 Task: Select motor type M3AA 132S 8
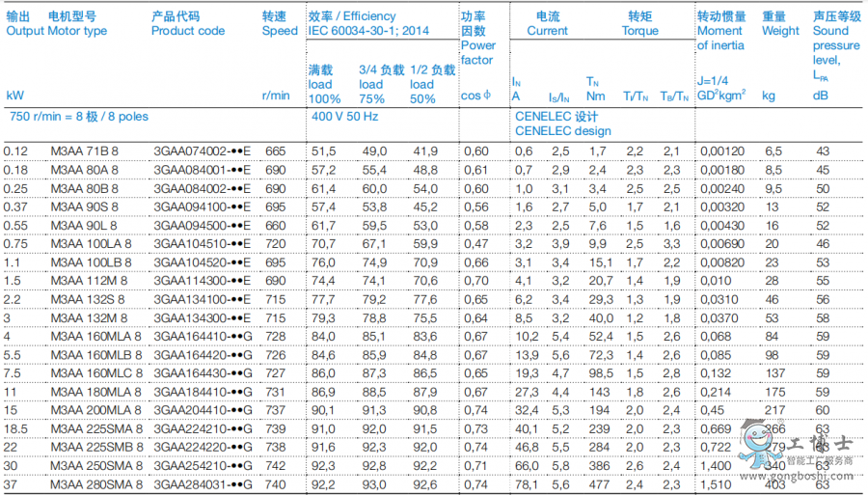pyautogui.click(x=87, y=299)
